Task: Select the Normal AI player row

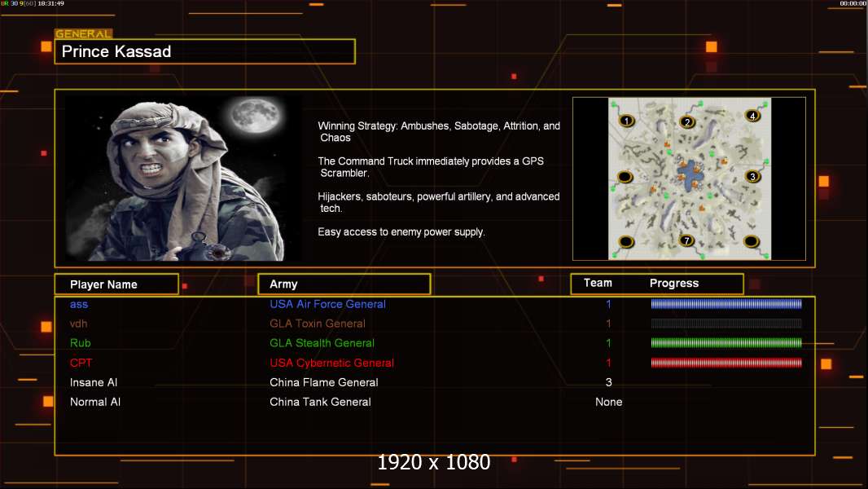Action: [435, 402]
